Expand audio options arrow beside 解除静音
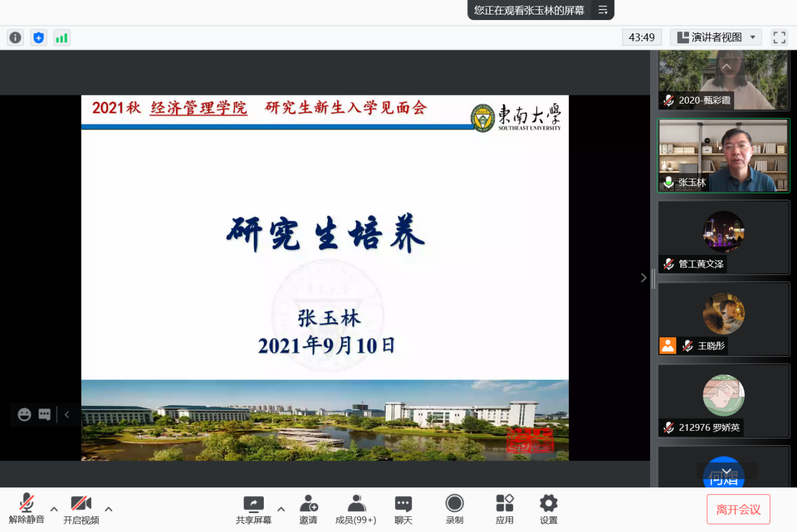 coord(54,509)
